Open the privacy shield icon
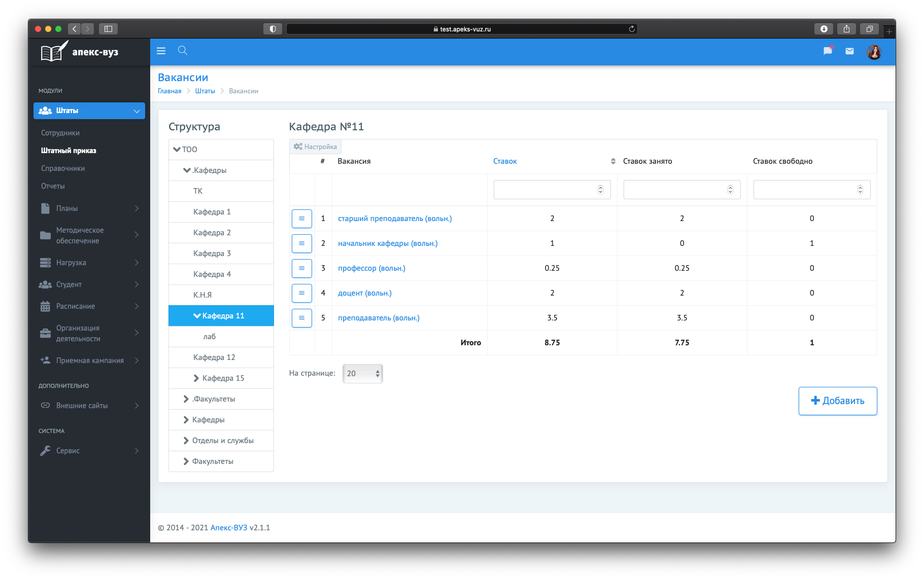The height and width of the screenshot is (580, 924). [272, 29]
